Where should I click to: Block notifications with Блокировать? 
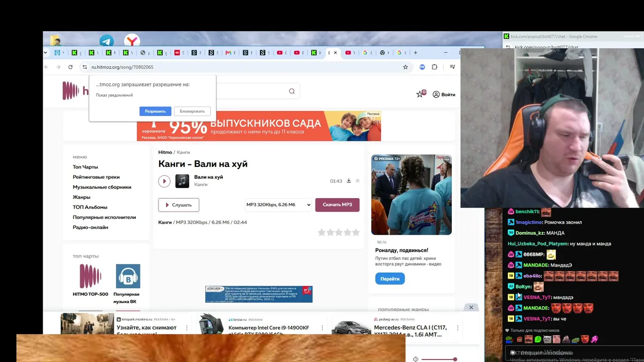[192, 111]
